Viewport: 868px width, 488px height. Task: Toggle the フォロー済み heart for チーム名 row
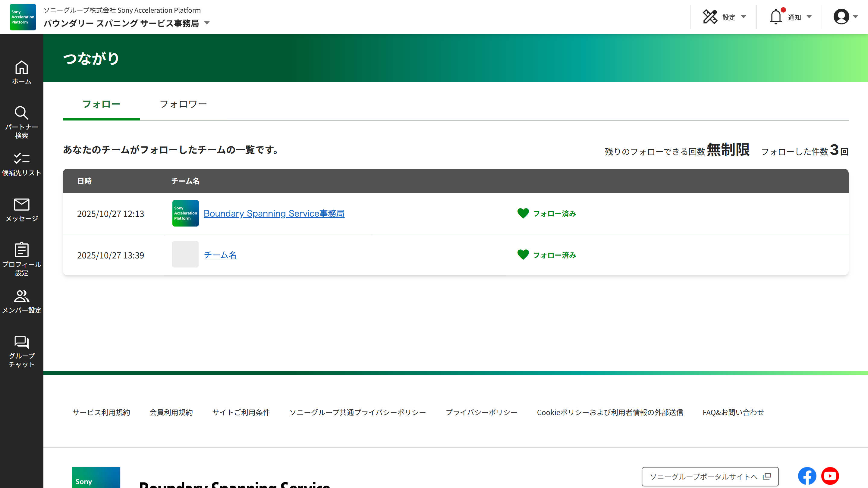(x=523, y=255)
